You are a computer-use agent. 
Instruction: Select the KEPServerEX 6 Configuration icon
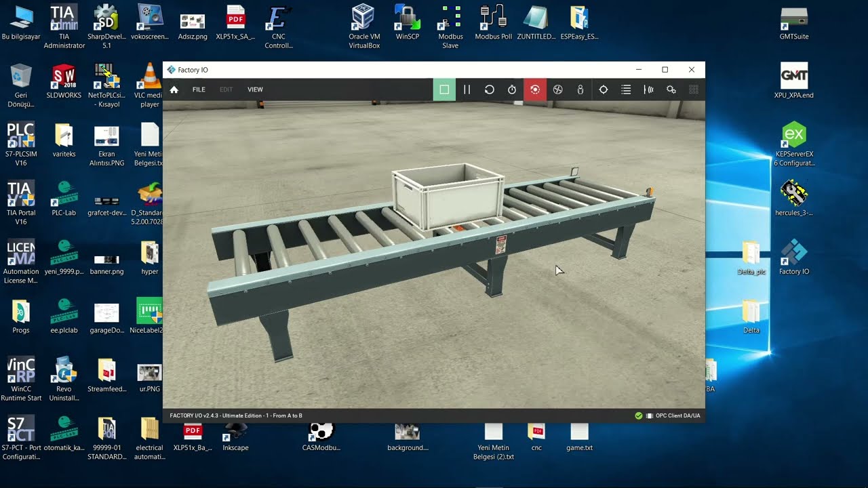(x=794, y=144)
